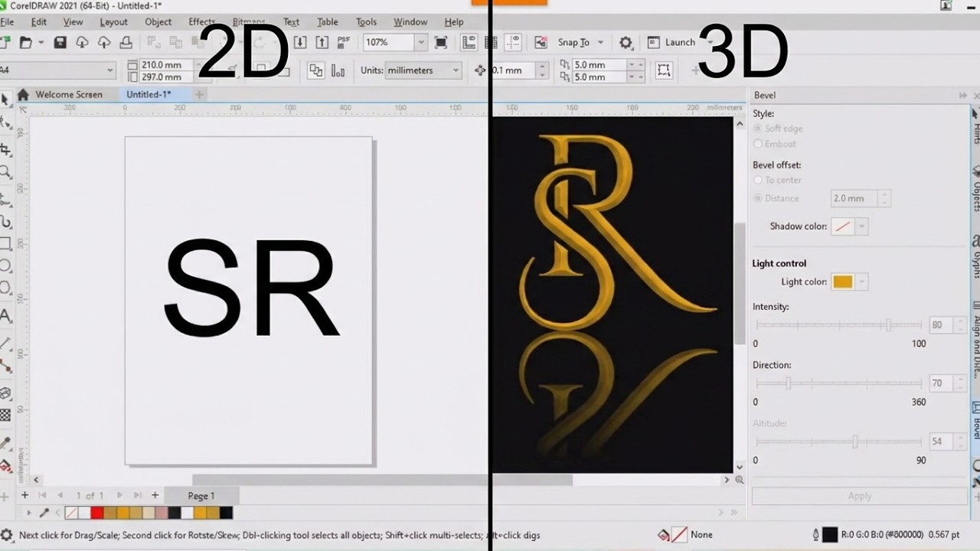Click the Light color gold swatch
Screen dimensions: 980x551
click(x=842, y=282)
